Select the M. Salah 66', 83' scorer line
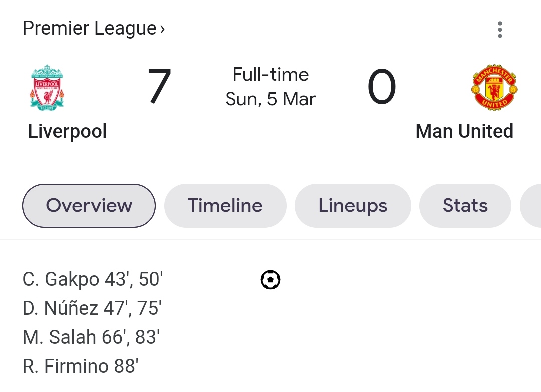 pyautogui.click(x=91, y=337)
